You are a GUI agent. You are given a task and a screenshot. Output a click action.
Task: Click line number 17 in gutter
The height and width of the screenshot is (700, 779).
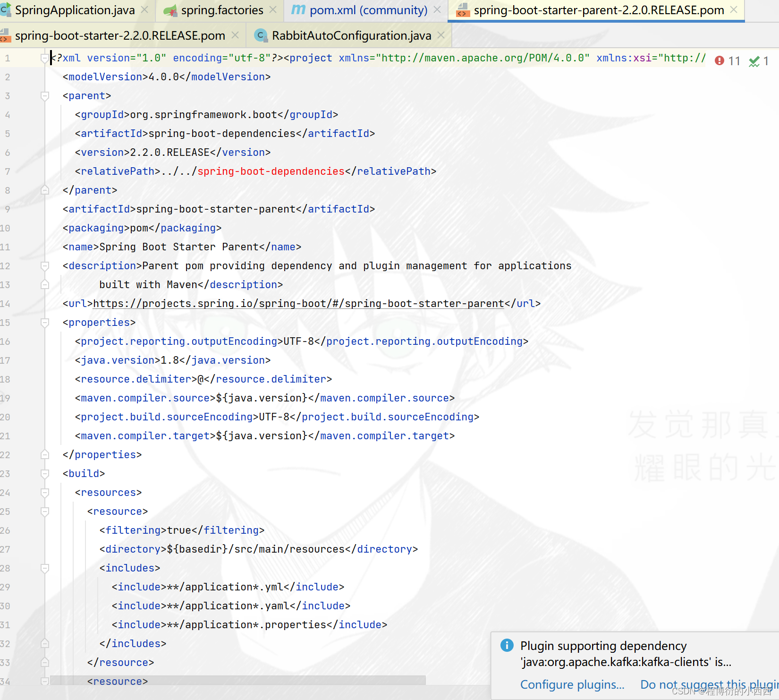coord(5,360)
